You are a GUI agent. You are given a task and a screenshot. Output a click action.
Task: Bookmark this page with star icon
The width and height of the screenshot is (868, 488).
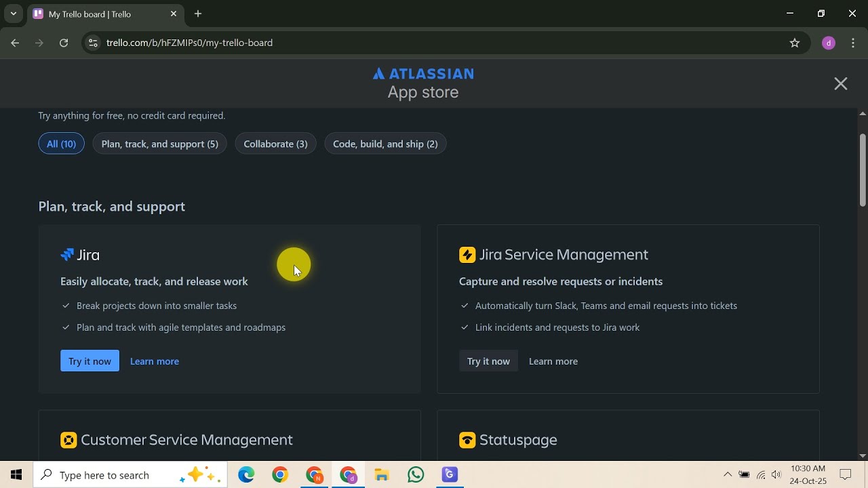(795, 43)
